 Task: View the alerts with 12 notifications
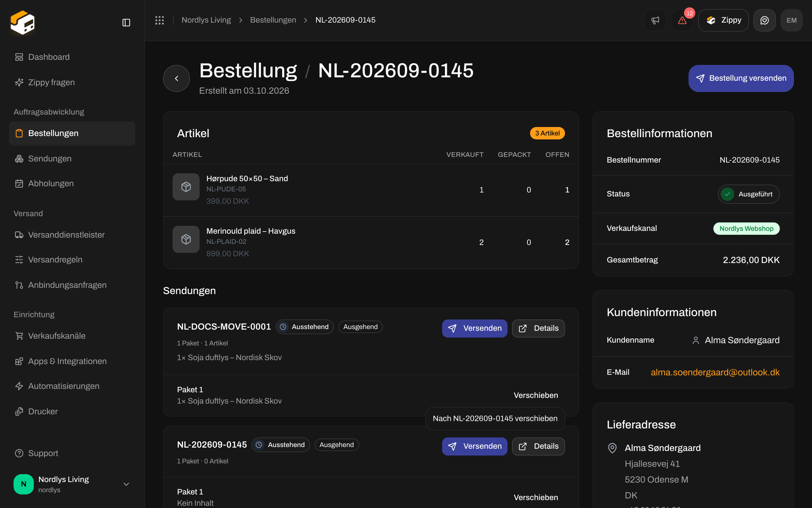click(x=682, y=20)
